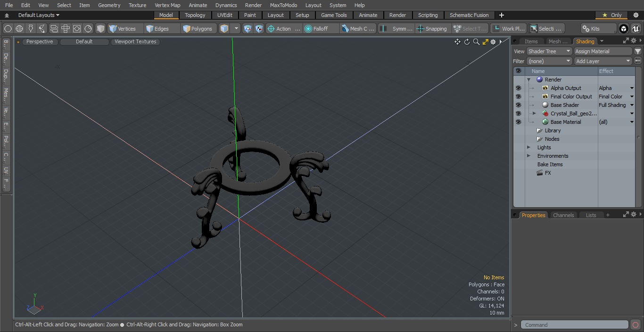This screenshot has height=332, width=644.
Task: Click the Falloff icon
Action: [x=308, y=29]
